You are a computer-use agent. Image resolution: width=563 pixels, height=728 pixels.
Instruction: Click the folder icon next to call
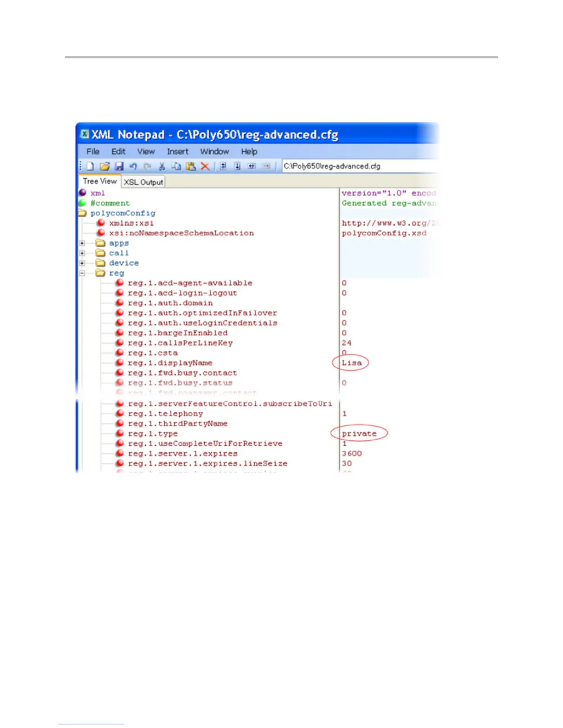coord(100,253)
